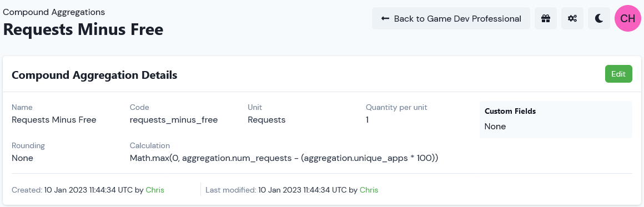The width and height of the screenshot is (644, 207).
Task: Click the Compound Aggregation Details heading
Action: click(x=94, y=75)
